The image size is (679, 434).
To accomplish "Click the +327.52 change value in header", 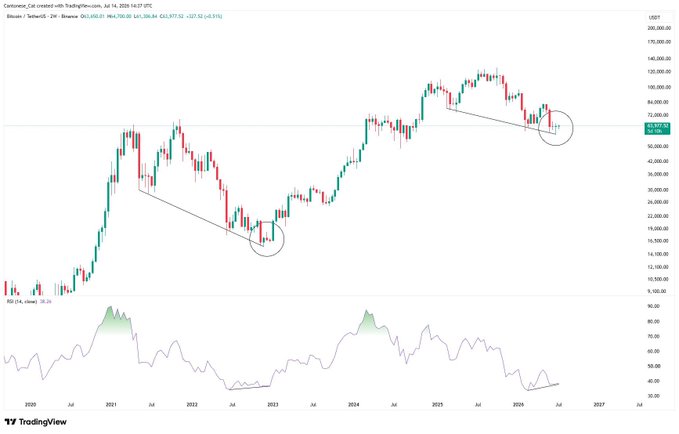I will 194,16.
